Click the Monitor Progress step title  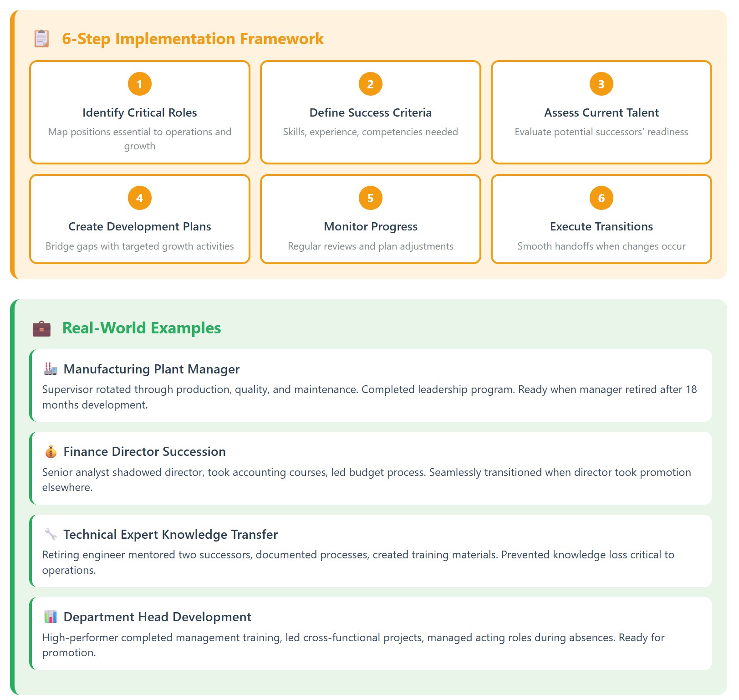tap(370, 226)
